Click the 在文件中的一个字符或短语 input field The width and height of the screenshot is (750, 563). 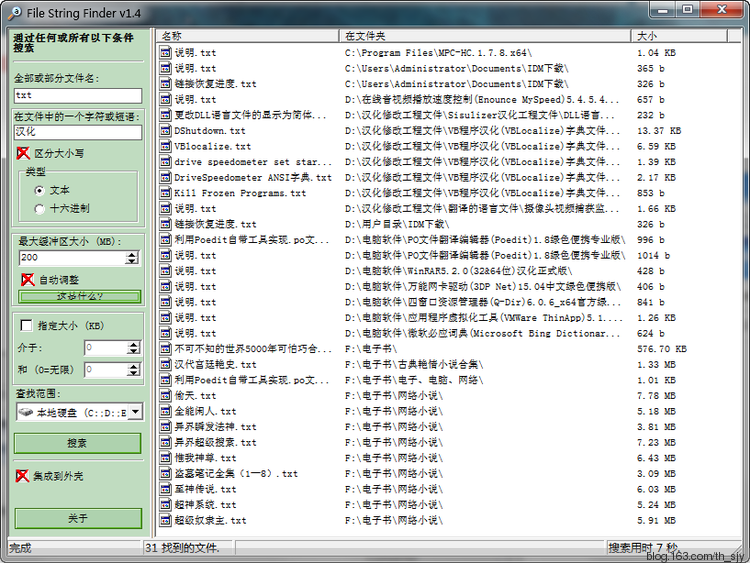click(78, 132)
